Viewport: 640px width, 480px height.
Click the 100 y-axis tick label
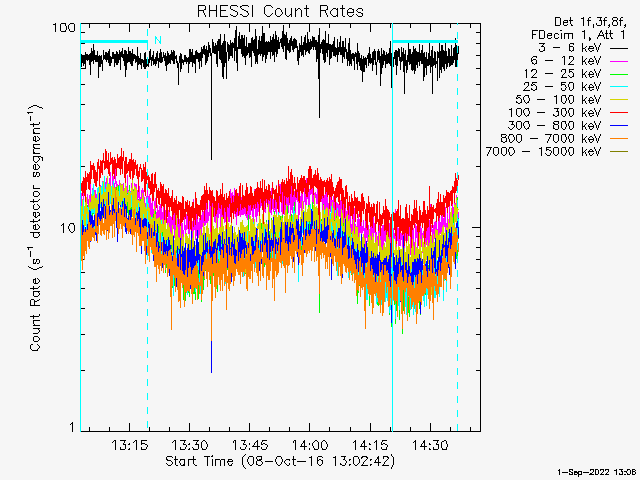point(64,28)
